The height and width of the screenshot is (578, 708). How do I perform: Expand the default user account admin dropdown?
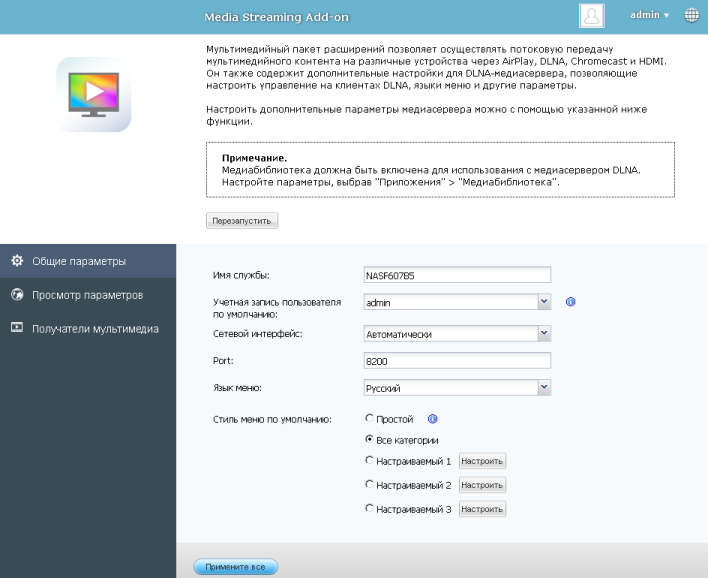pyautogui.click(x=544, y=302)
